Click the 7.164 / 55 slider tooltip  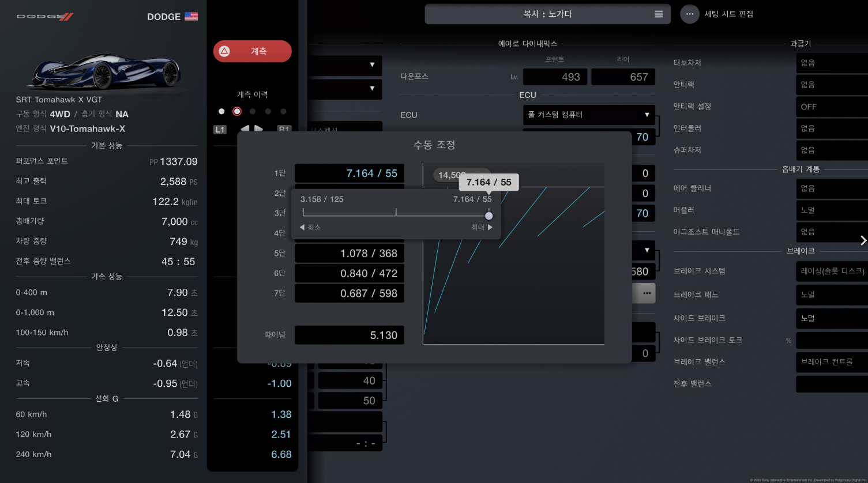click(489, 182)
